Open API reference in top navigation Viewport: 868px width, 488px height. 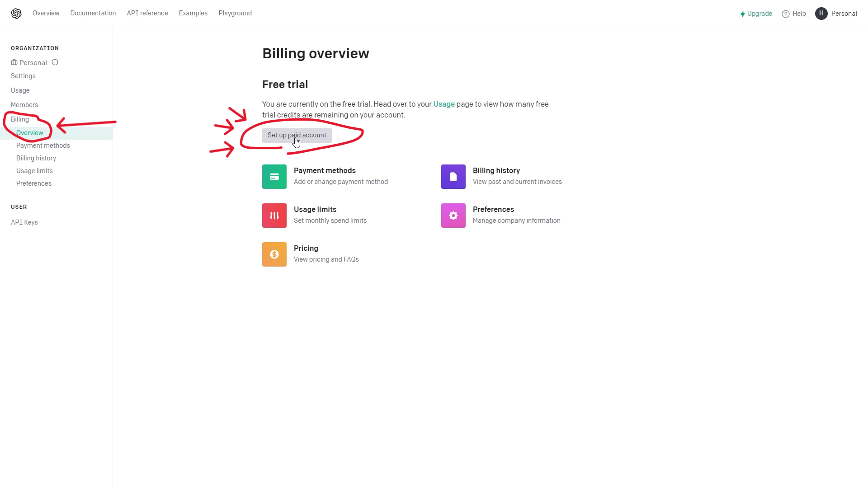pos(147,13)
